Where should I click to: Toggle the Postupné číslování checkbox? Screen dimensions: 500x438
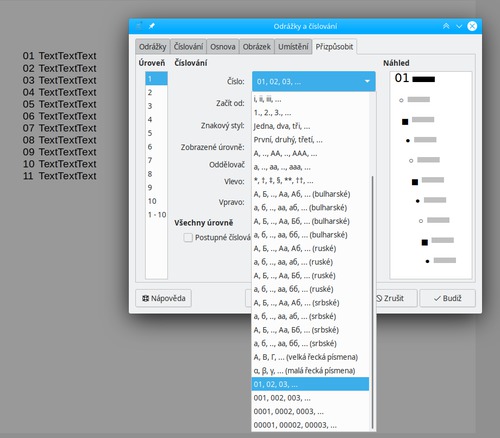point(188,237)
